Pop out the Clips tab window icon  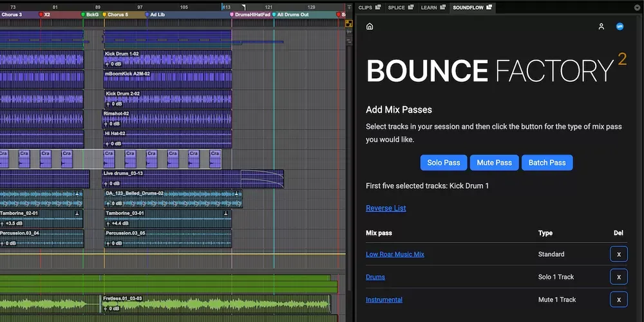pos(378,7)
